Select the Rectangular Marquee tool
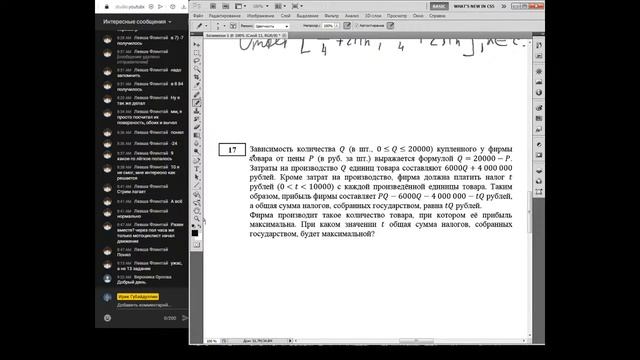Screen dimensions: 640x360 [197, 53]
